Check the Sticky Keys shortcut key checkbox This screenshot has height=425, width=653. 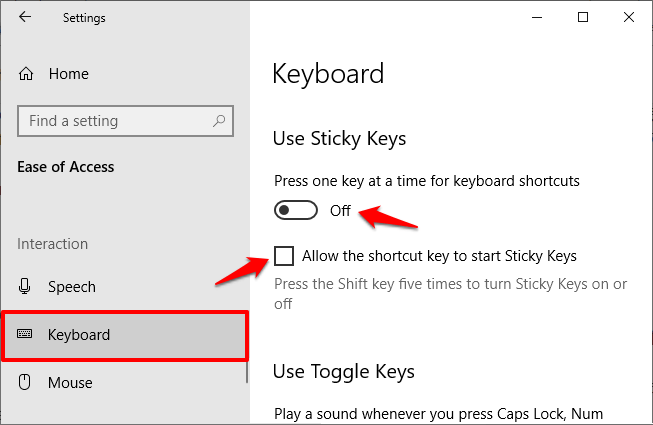(x=284, y=256)
